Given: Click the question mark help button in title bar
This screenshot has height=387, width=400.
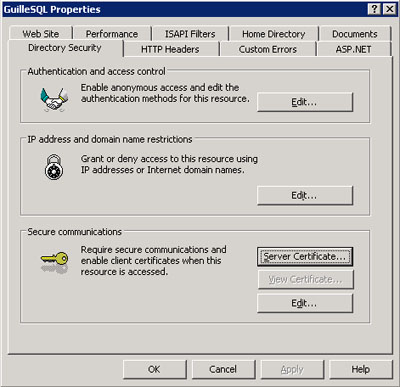Looking at the screenshot, I should pos(374,9).
